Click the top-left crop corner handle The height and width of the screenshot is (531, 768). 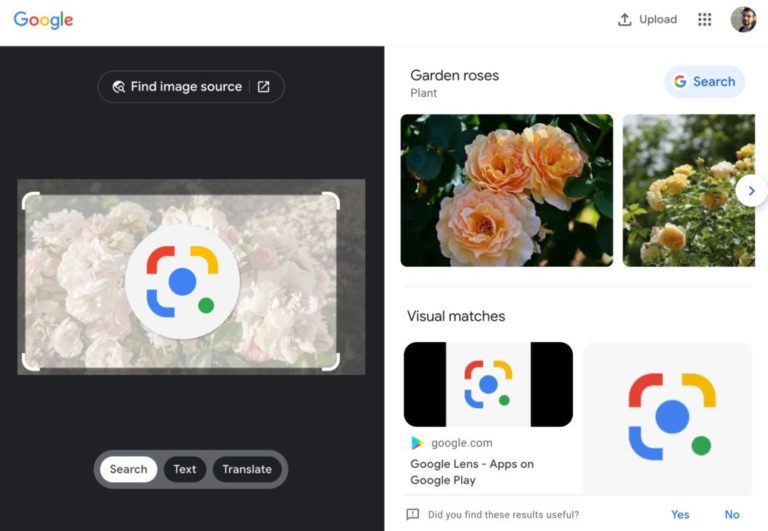pyautogui.click(x=30, y=200)
